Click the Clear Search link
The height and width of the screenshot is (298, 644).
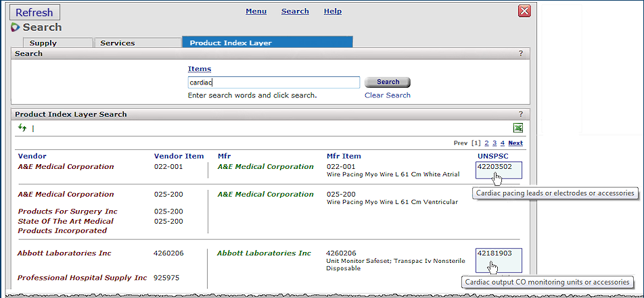pyautogui.click(x=387, y=95)
